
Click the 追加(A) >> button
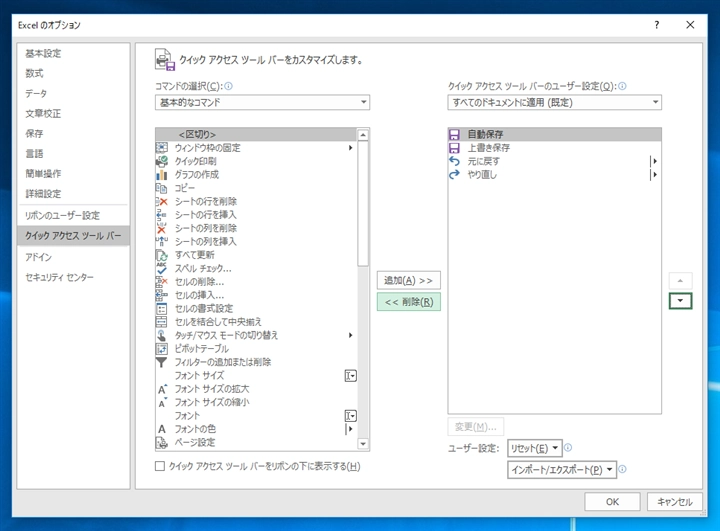409,280
